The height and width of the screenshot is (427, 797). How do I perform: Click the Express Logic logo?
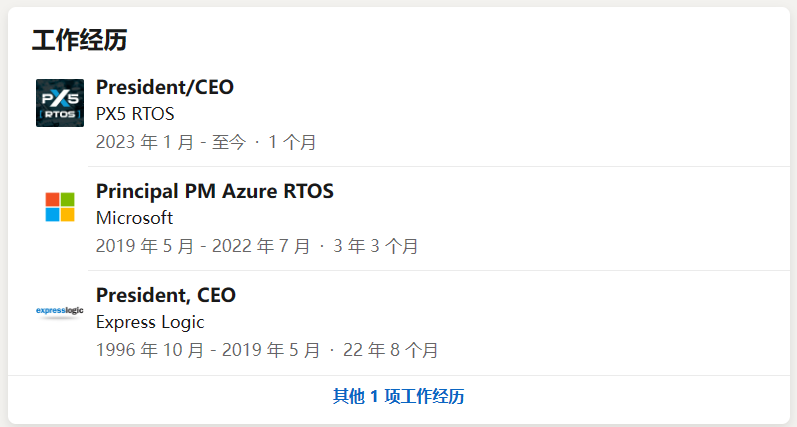pos(60,311)
